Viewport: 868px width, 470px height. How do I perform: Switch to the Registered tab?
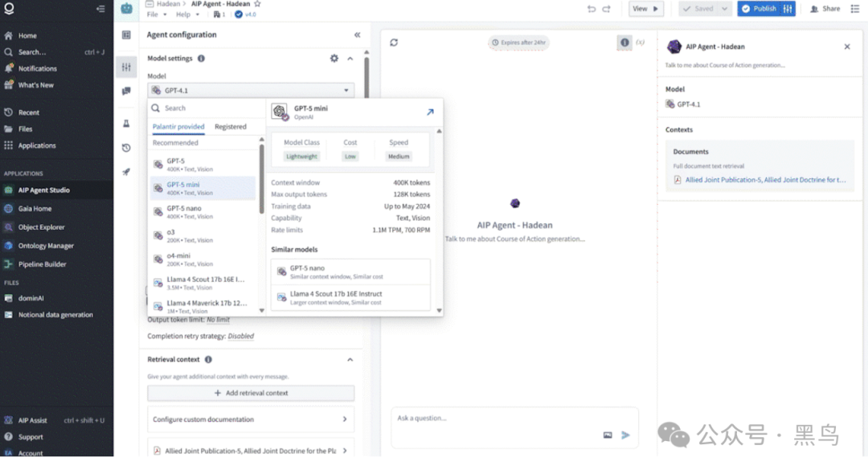click(x=231, y=127)
